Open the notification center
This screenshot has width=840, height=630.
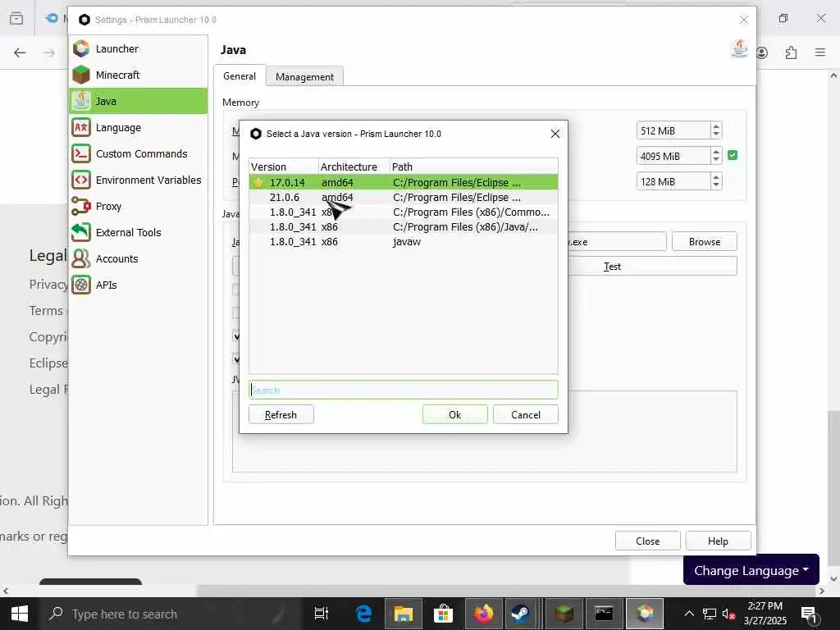(x=808, y=614)
